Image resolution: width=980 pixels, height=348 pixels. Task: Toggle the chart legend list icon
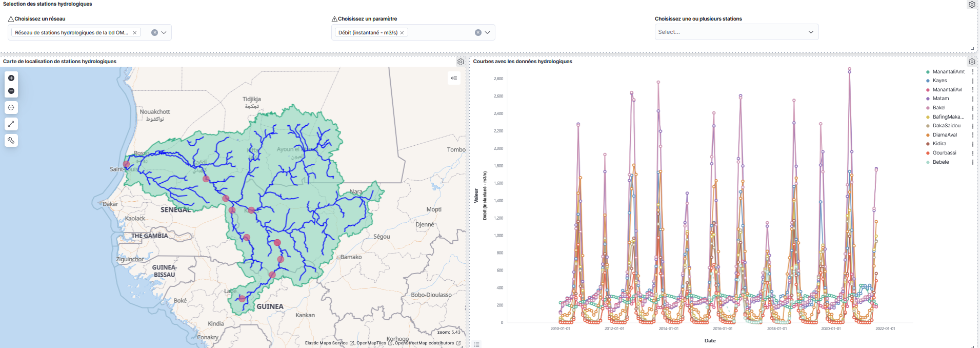(477, 344)
